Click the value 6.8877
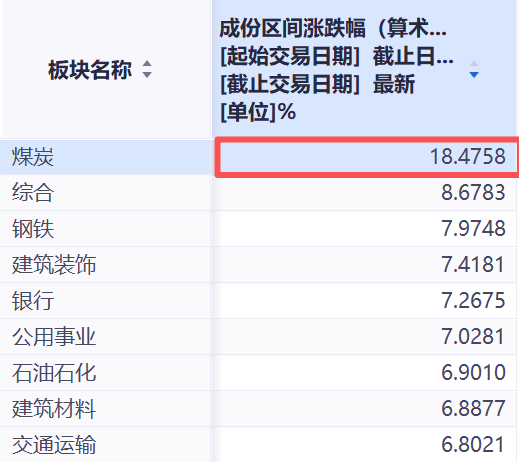This screenshot has height=462, width=519. 473,408
